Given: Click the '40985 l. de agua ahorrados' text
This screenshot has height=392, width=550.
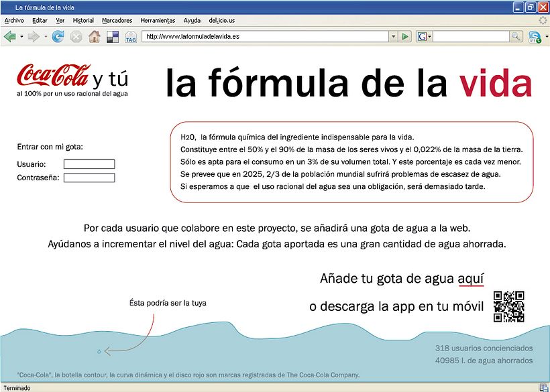Looking at the screenshot, I should click(484, 361).
